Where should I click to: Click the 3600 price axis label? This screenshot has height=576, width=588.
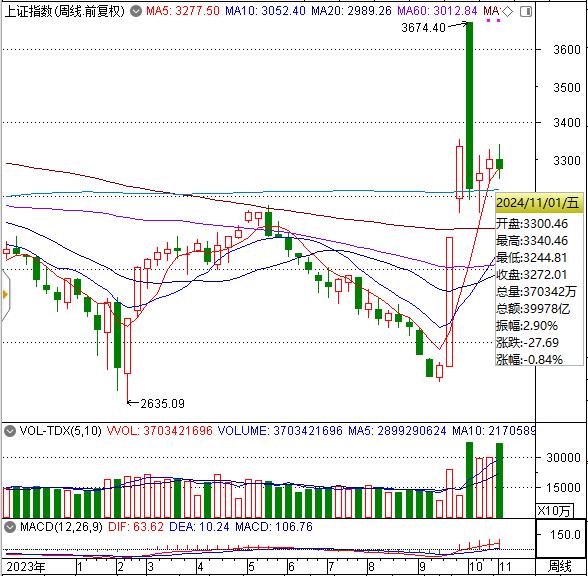point(567,50)
